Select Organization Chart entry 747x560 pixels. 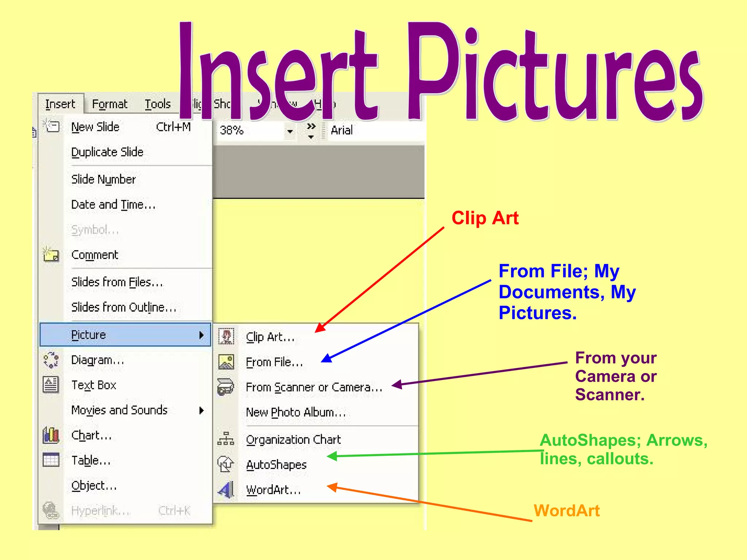click(x=316, y=439)
